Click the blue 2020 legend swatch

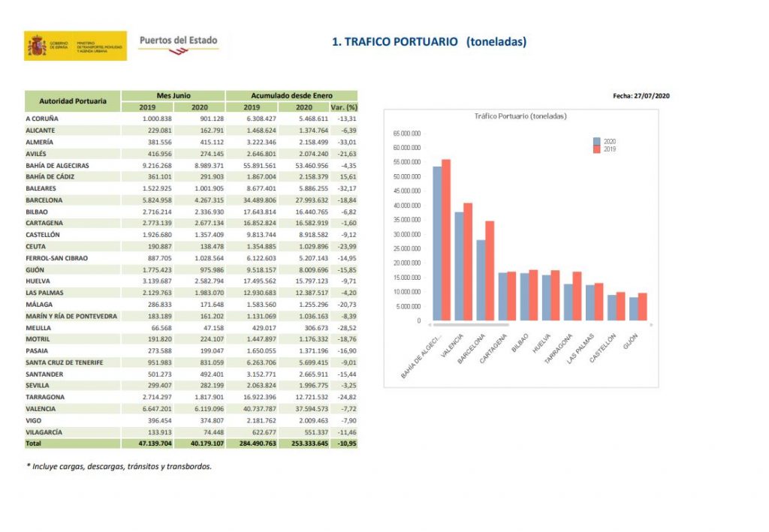click(x=597, y=141)
